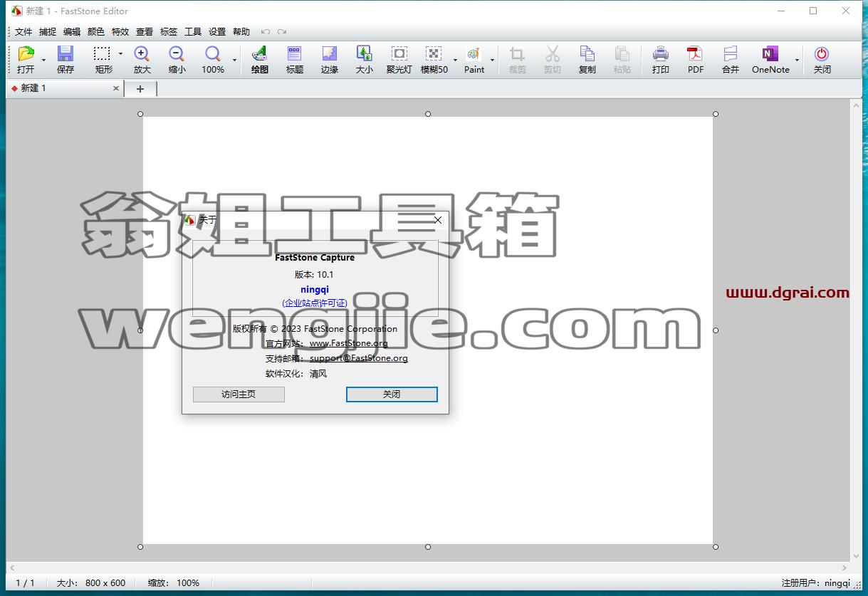Zoom out using the 缩小 magnifier icon

[x=177, y=54]
